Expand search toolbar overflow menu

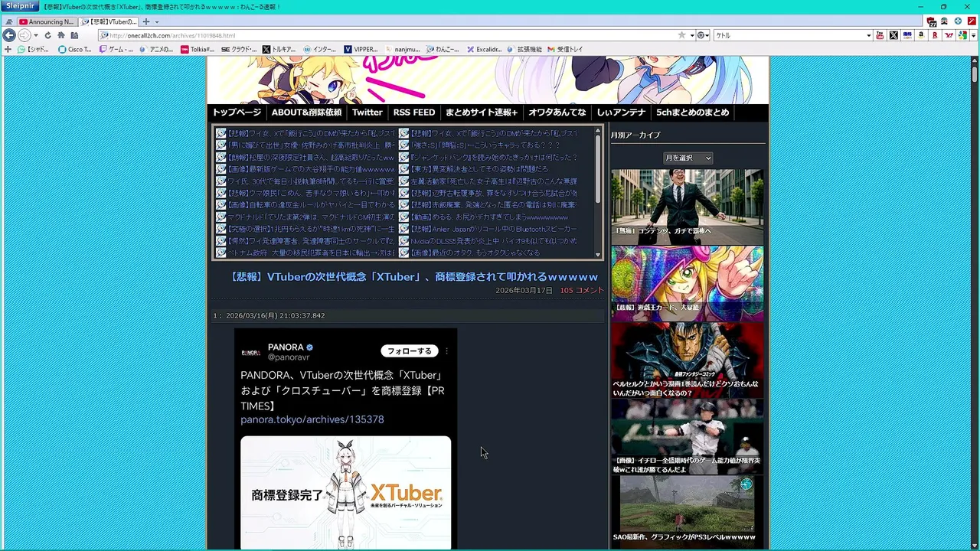[973, 35]
